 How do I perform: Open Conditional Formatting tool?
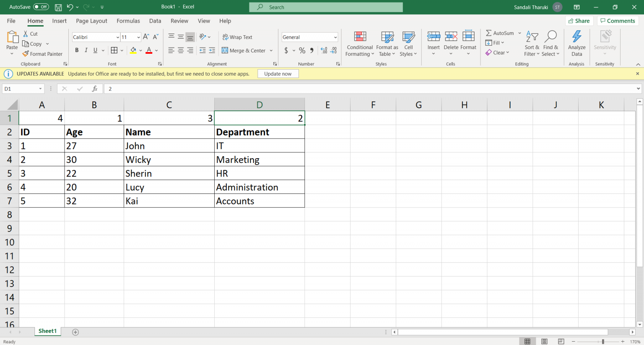coord(360,44)
